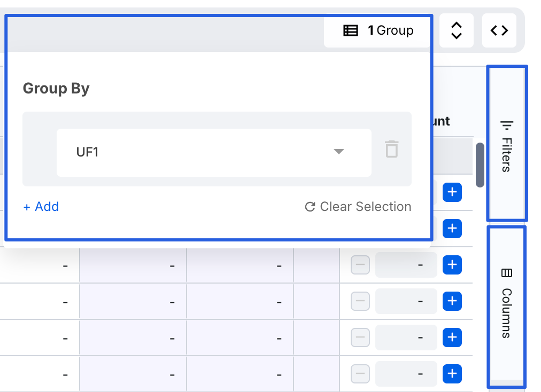Click Clear Selection text button
541x392 pixels.
click(x=366, y=207)
